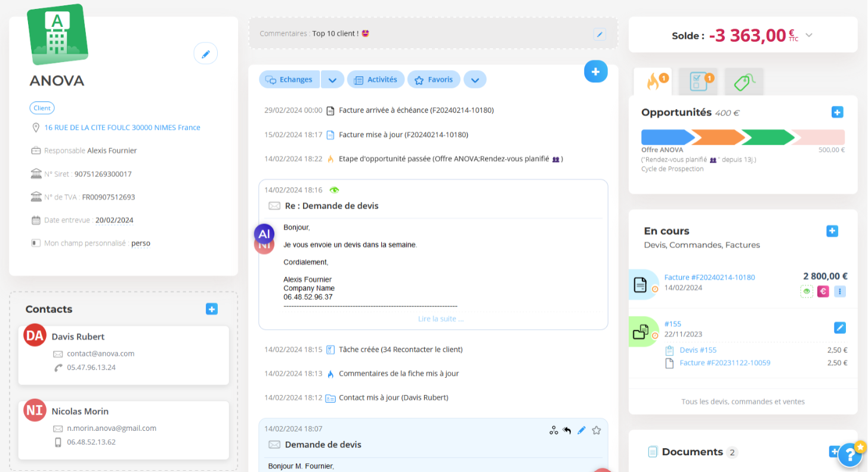Image resolution: width=868 pixels, height=472 pixels.
Task: Open 'Tâche créée (34 Recontacter le client)' entry
Action: pos(401,349)
